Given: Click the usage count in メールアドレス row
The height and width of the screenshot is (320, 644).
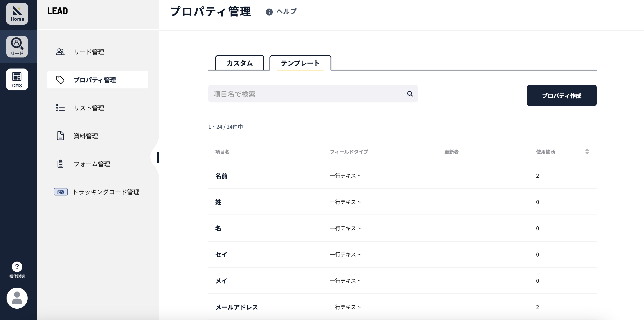Looking at the screenshot, I should (537, 307).
